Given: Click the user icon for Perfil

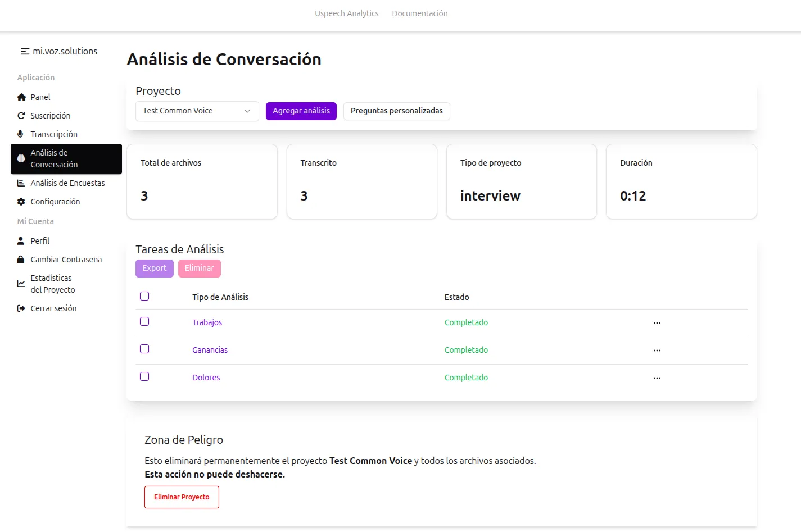Looking at the screenshot, I should pyautogui.click(x=21, y=241).
